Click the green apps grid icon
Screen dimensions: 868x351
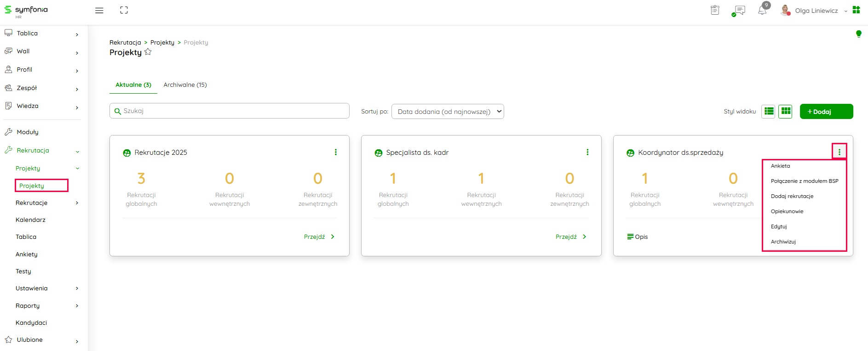pyautogui.click(x=856, y=10)
